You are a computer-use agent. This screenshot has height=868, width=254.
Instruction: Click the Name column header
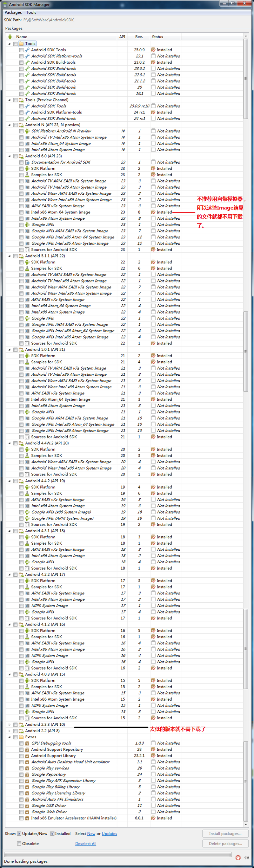(x=62, y=37)
